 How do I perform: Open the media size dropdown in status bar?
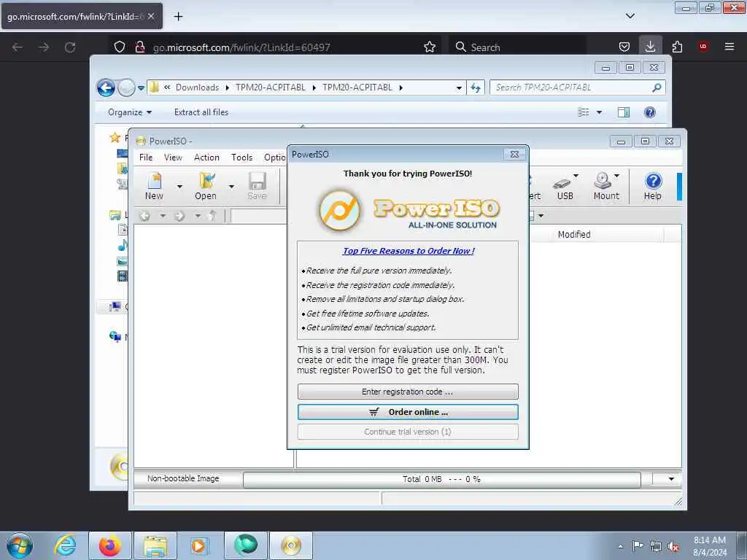tap(671, 479)
